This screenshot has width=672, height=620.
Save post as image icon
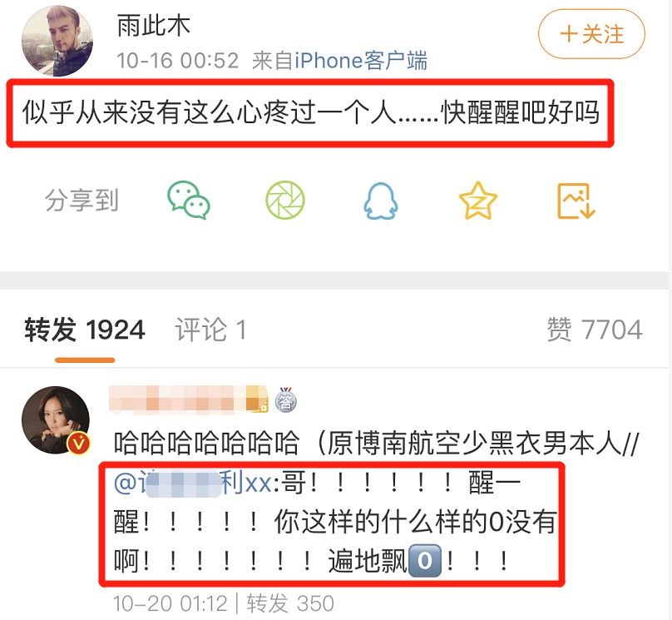[x=576, y=201]
